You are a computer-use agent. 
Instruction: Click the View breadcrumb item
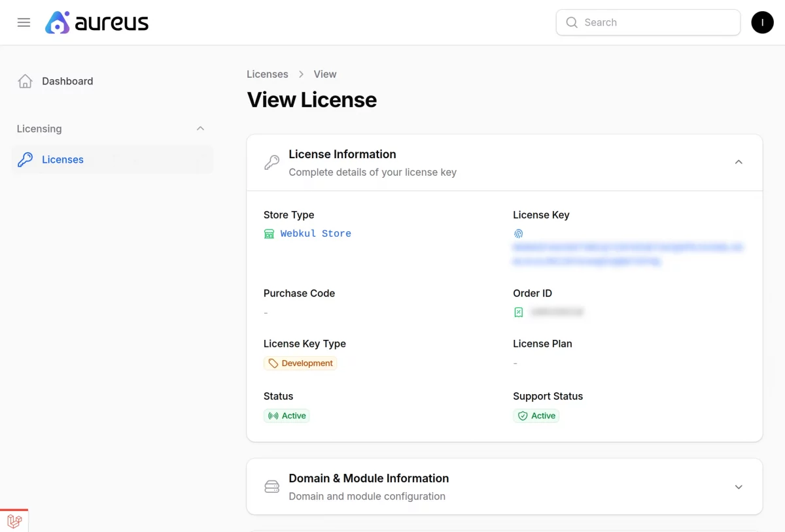[x=325, y=74]
